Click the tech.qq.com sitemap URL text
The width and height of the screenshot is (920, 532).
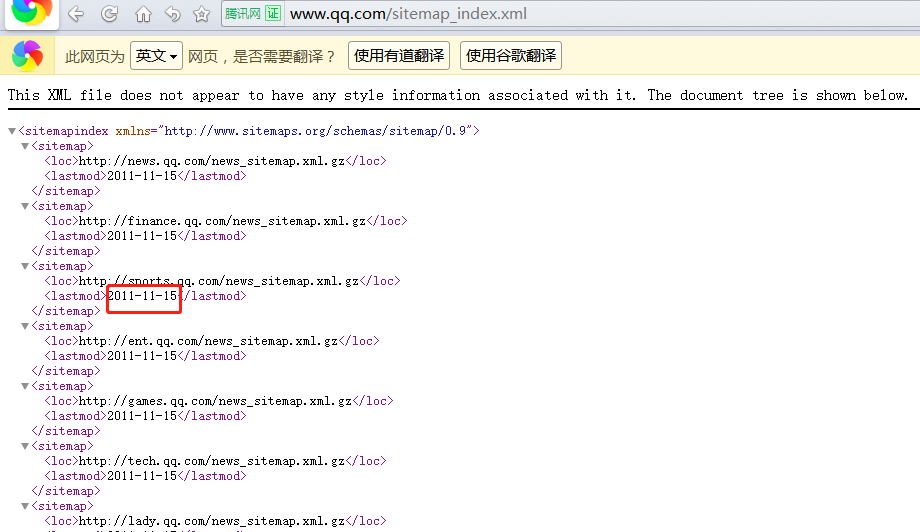(x=211, y=461)
